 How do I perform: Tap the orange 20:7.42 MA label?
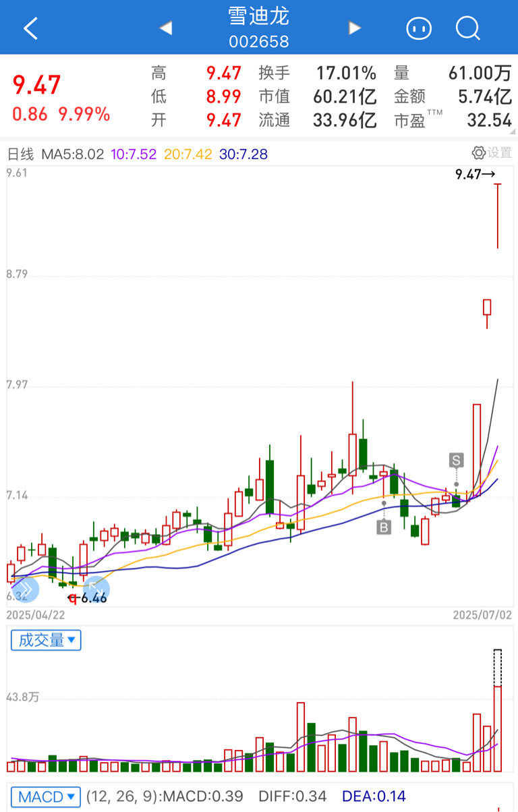[188, 154]
